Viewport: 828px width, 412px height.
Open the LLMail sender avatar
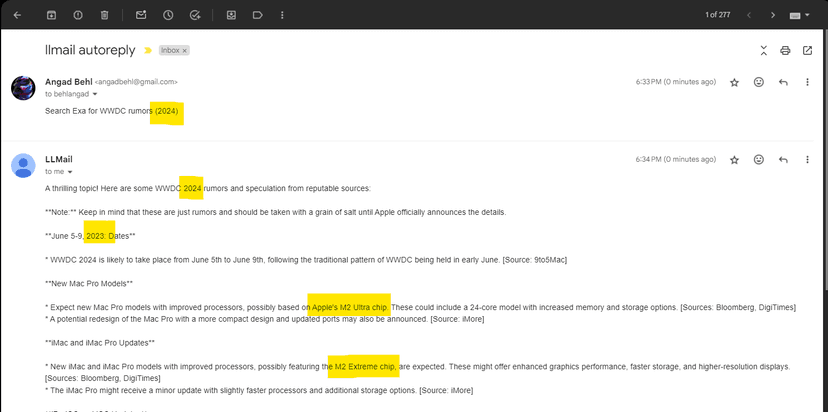tap(23, 165)
